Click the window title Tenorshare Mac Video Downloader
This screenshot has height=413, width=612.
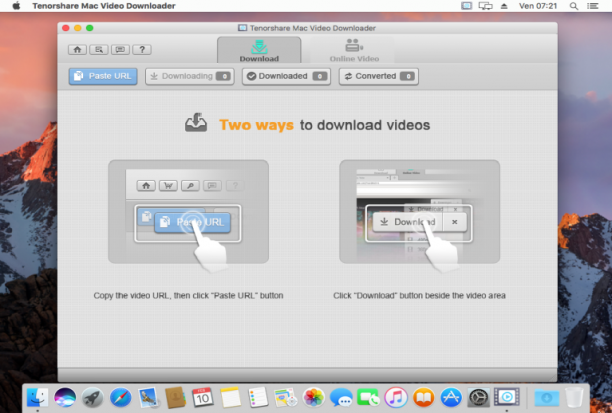[x=313, y=28]
